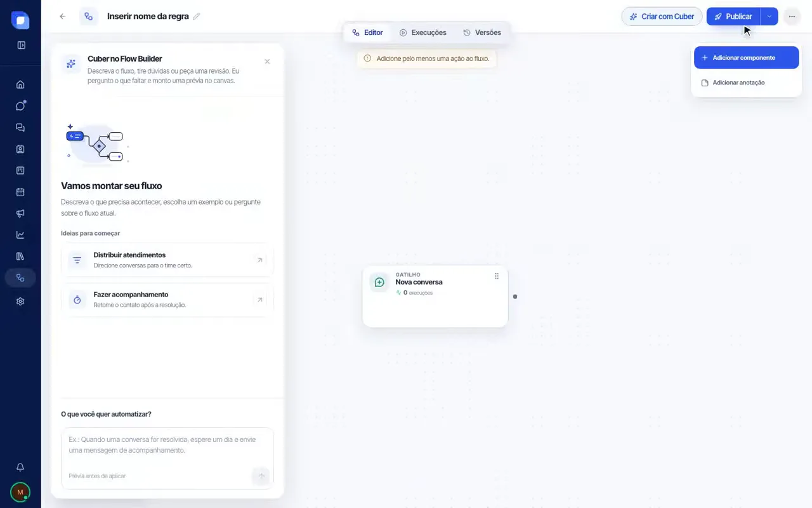The image size is (812, 508).
Task: Open the kanban board sidebar icon
Action: (x=20, y=170)
